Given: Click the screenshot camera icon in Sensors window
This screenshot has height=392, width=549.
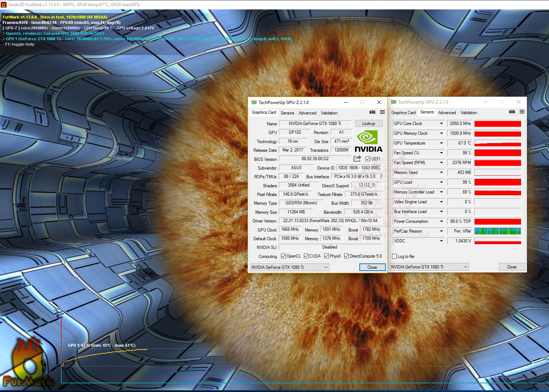Looking at the screenshot, I should (x=512, y=112).
